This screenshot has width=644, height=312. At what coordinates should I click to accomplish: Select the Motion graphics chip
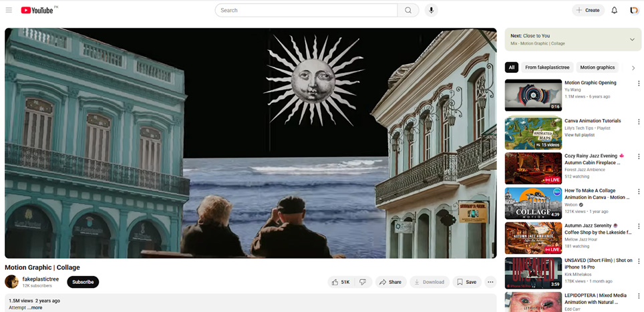point(597,67)
